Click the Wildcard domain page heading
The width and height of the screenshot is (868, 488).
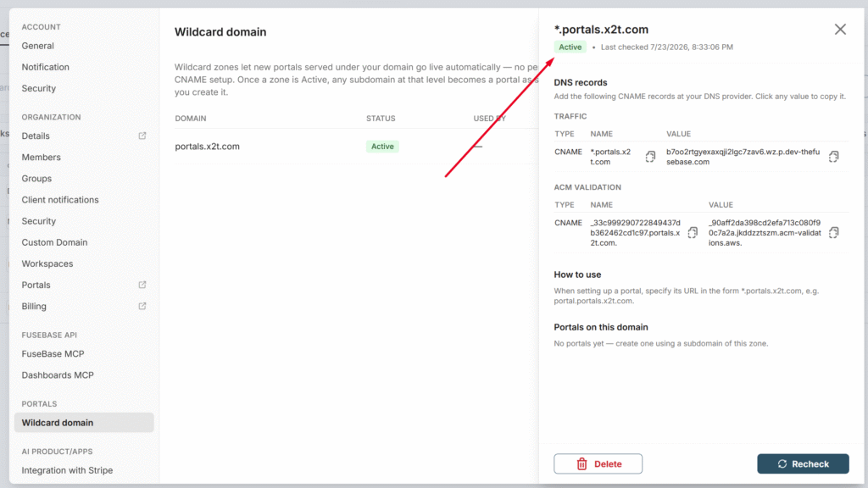(x=220, y=32)
